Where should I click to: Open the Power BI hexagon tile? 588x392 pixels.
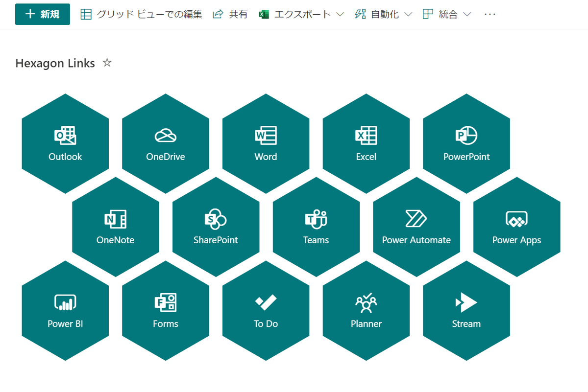click(x=65, y=311)
